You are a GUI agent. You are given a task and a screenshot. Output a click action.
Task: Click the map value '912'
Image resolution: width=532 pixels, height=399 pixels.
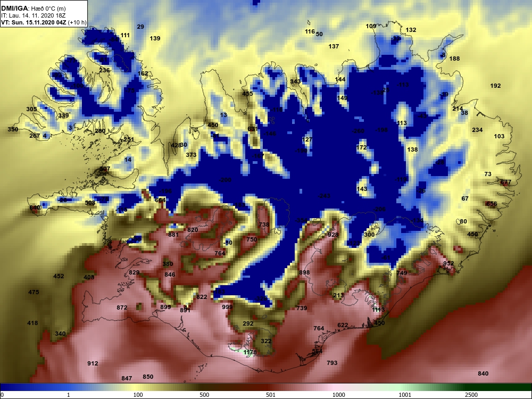pyautogui.click(x=93, y=363)
